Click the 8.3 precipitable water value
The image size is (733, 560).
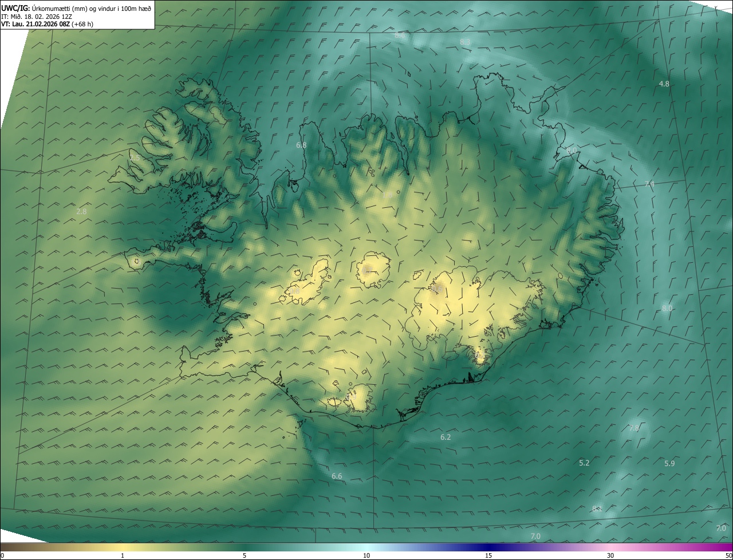pos(465,42)
